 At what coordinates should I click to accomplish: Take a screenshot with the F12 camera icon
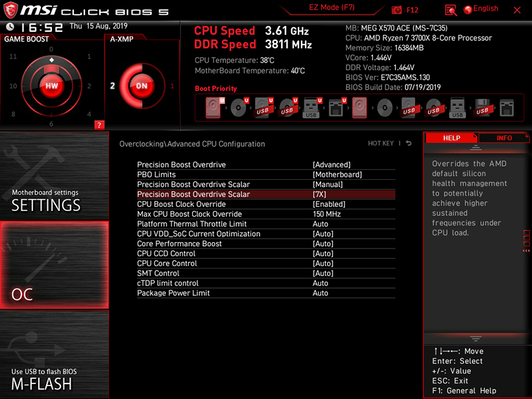coord(396,10)
